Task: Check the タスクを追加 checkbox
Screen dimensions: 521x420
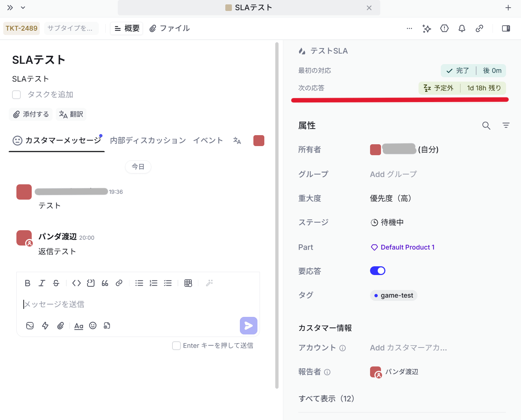Action: (16, 94)
